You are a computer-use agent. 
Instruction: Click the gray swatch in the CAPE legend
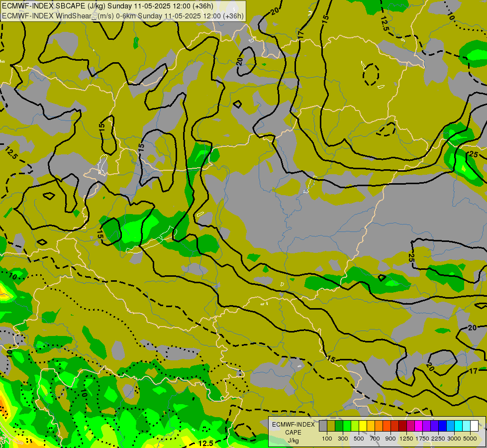(323, 426)
